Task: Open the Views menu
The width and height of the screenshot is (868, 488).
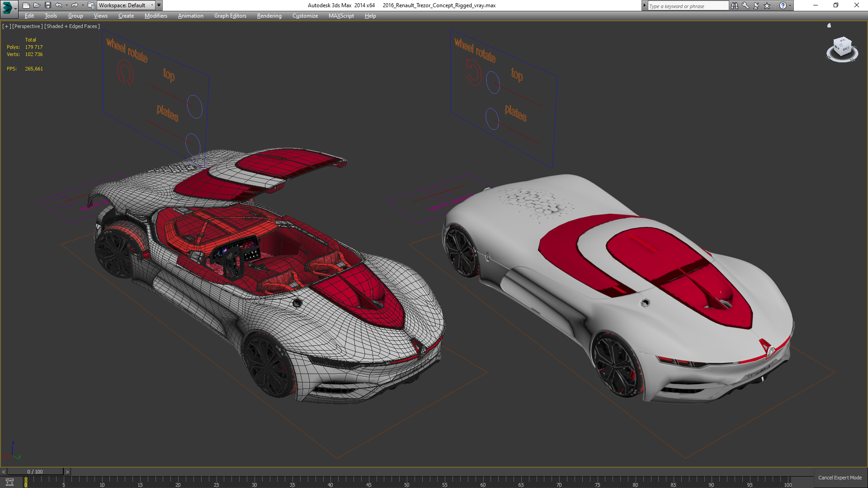Action: (100, 16)
